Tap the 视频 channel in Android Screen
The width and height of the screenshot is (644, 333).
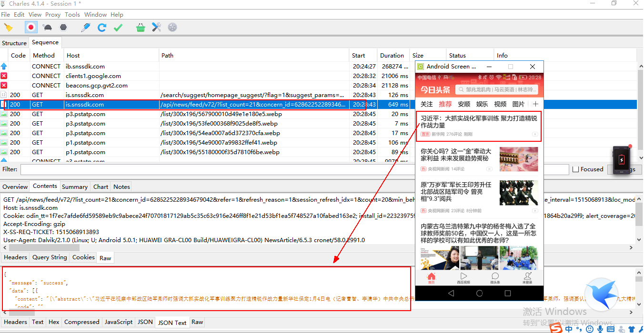coord(500,104)
